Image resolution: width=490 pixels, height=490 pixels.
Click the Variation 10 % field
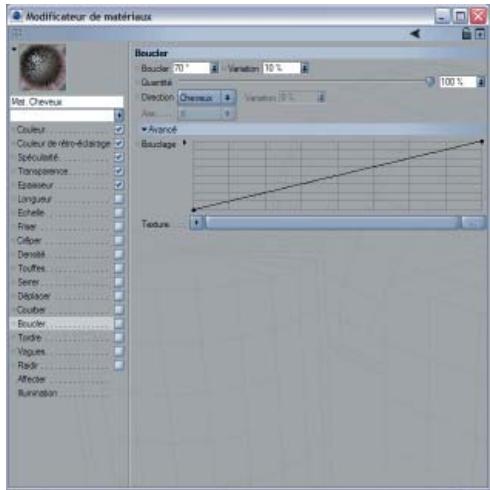[x=281, y=68]
